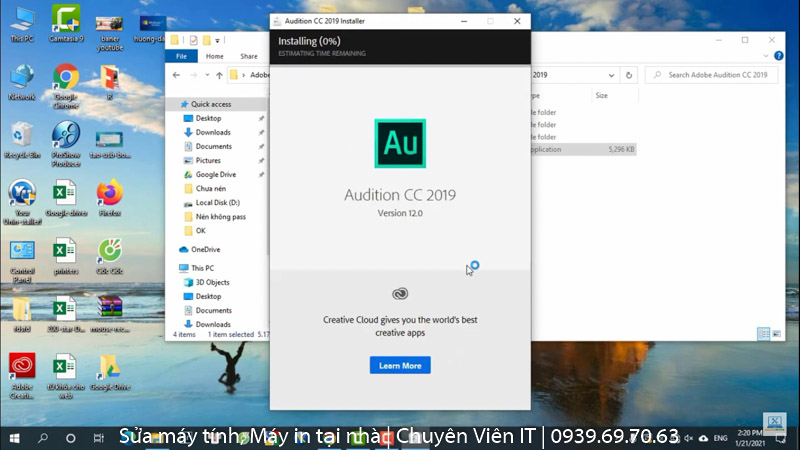Click the blue help icon in File Explorer
This screenshot has height=450, width=800.
tap(778, 57)
